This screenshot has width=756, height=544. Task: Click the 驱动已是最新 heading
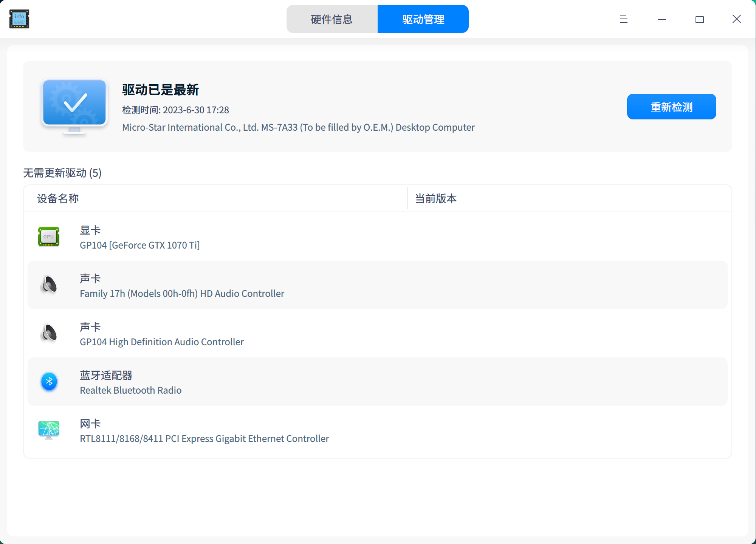coord(160,90)
